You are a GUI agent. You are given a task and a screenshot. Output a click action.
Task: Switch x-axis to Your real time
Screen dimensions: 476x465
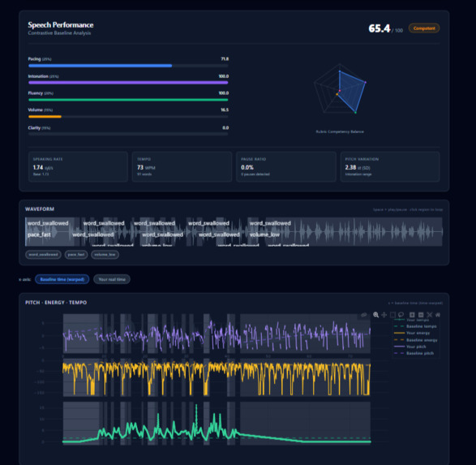point(112,279)
